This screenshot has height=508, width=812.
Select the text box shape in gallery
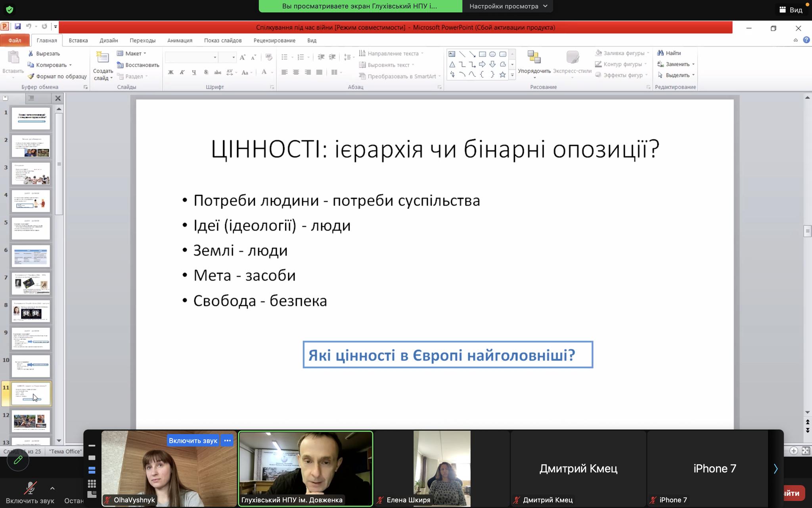click(452, 54)
